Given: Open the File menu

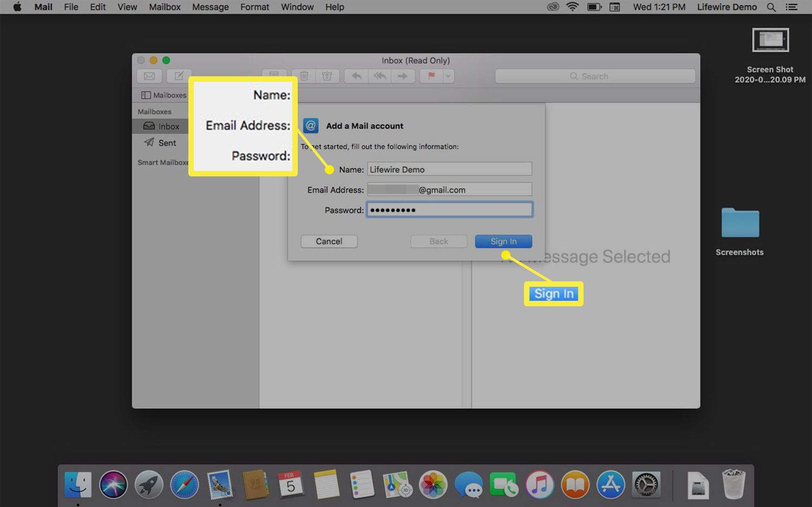Looking at the screenshot, I should point(71,7).
